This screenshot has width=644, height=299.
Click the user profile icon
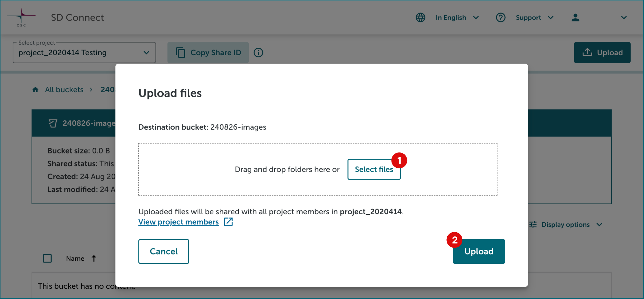pyautogui.click(x=575, y=17)
